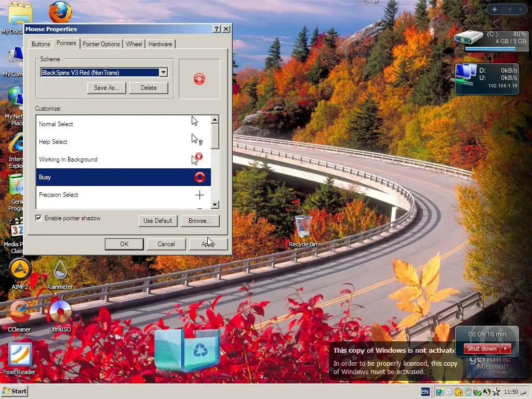This screenshot has height=399, width=532.
Task: Click the large blue recycle box gadget
Action: [187, 350]
